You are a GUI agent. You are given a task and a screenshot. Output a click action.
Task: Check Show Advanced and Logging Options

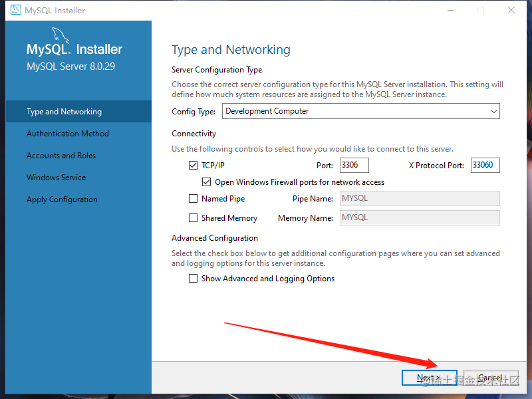193,279
